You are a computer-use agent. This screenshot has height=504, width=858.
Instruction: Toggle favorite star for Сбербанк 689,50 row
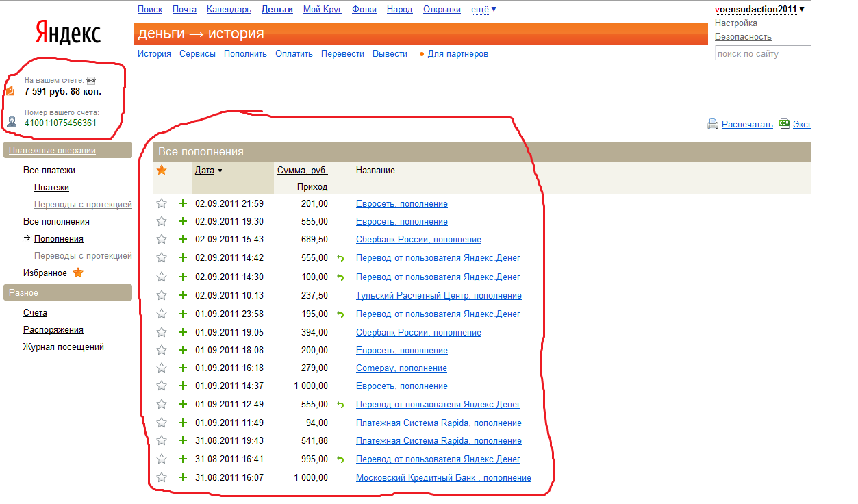point(162,239)
